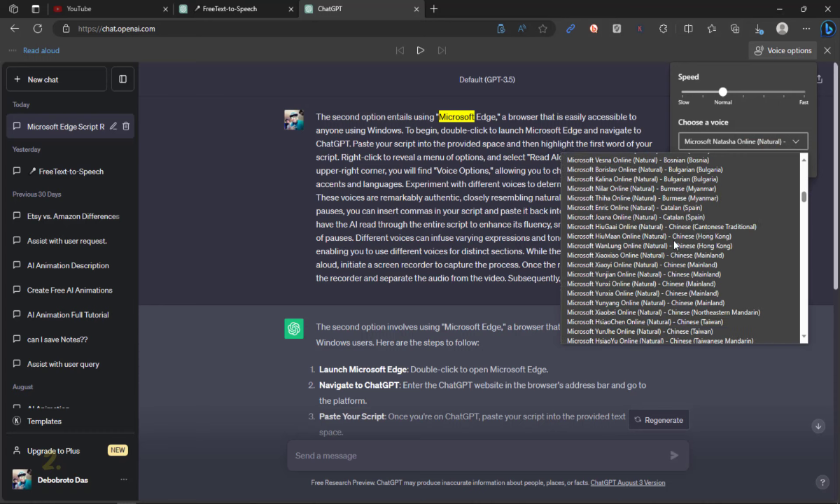Click the Send message arrow icon
This screenshot has width=840, height=504.
674,456
